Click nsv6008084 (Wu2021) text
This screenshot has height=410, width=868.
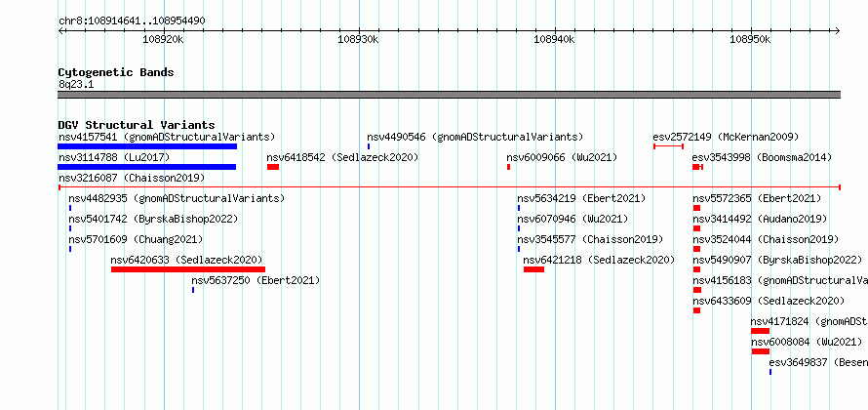tap(807, 342)
